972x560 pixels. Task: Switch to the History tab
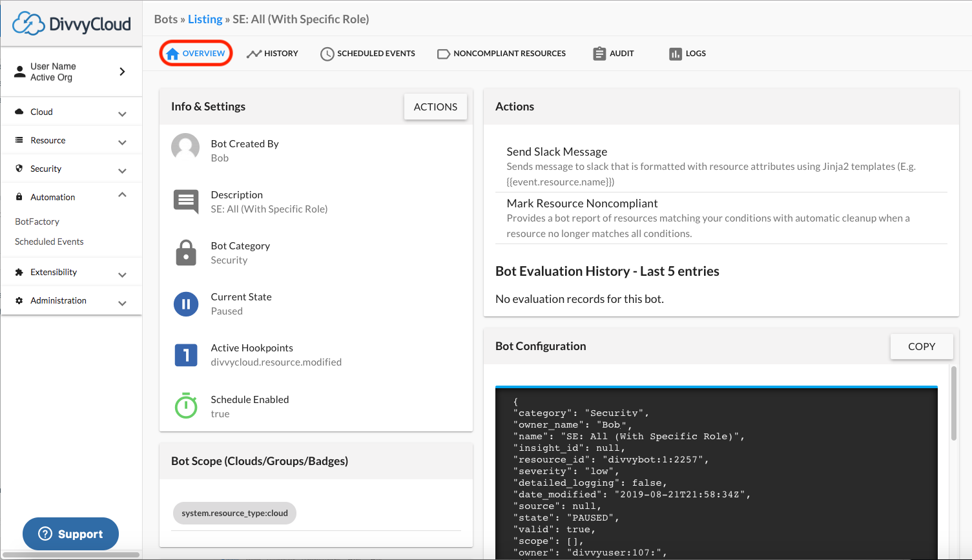[x=272, y=54]
